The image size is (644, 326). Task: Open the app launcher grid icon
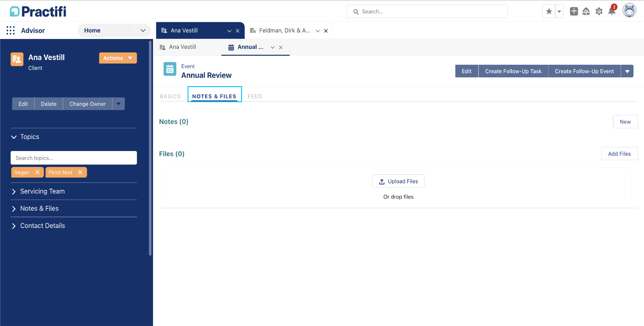(x=11, y=30)
